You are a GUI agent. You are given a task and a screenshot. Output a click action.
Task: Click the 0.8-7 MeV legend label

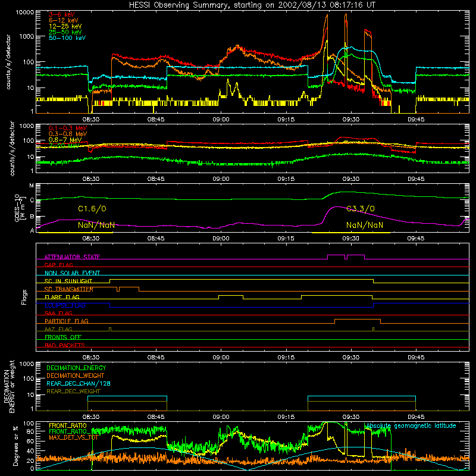(x=65, y=140)
